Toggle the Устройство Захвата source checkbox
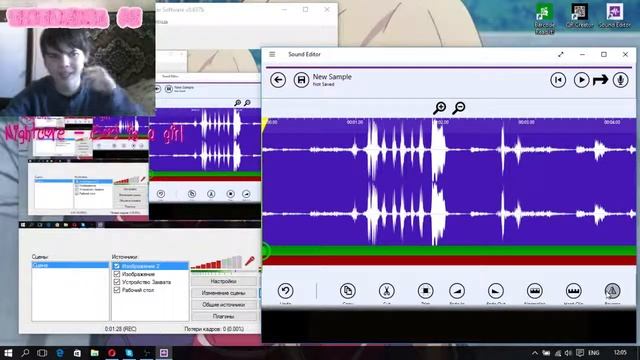Viewport: 640px width, 360px height. tap(117, 282)
